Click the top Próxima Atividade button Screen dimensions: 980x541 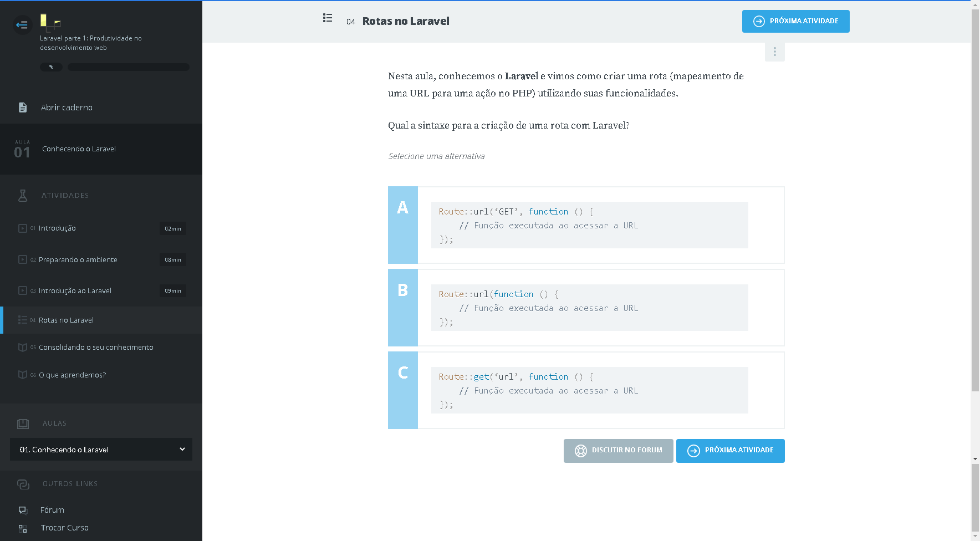pos(795,21)
